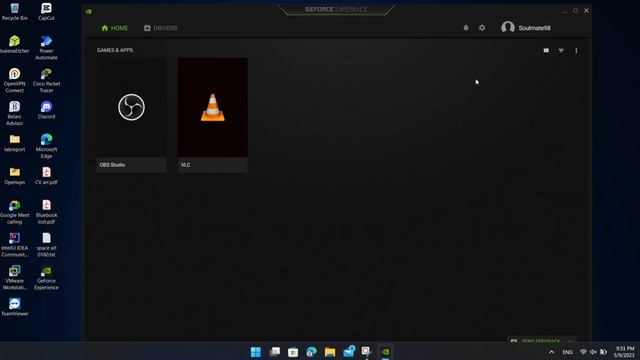Viewport: 640px width, 360px height.
Task: Open Recycle Bin desktop icon
Action: tap(15, 12)
